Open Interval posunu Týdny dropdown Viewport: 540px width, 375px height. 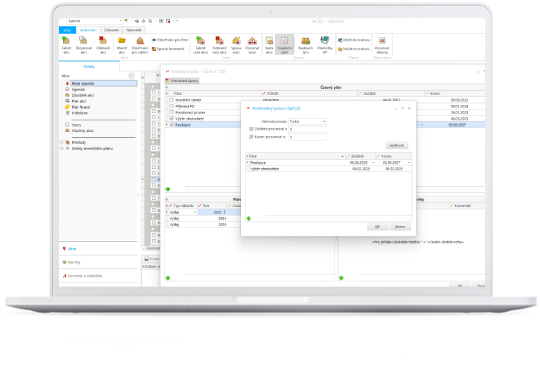point(324,122)
